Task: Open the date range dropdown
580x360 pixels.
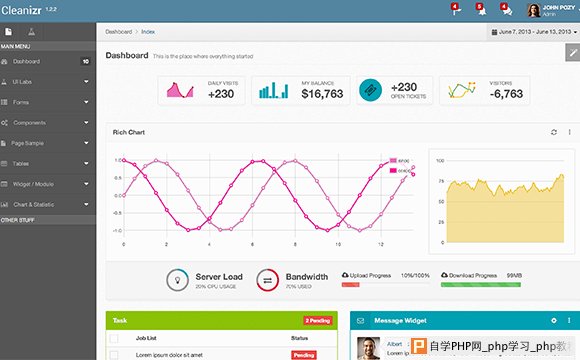Action: pos(534,32)
